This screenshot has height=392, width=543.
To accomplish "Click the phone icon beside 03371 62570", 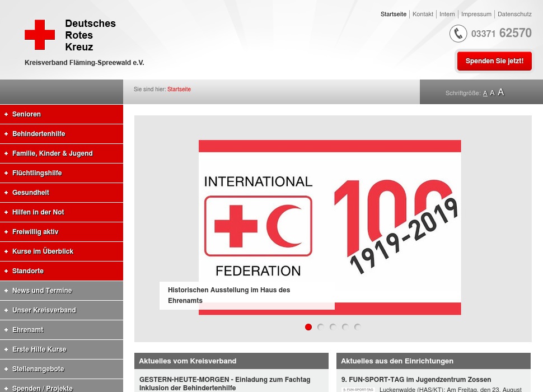I will [x=458, y=34].
